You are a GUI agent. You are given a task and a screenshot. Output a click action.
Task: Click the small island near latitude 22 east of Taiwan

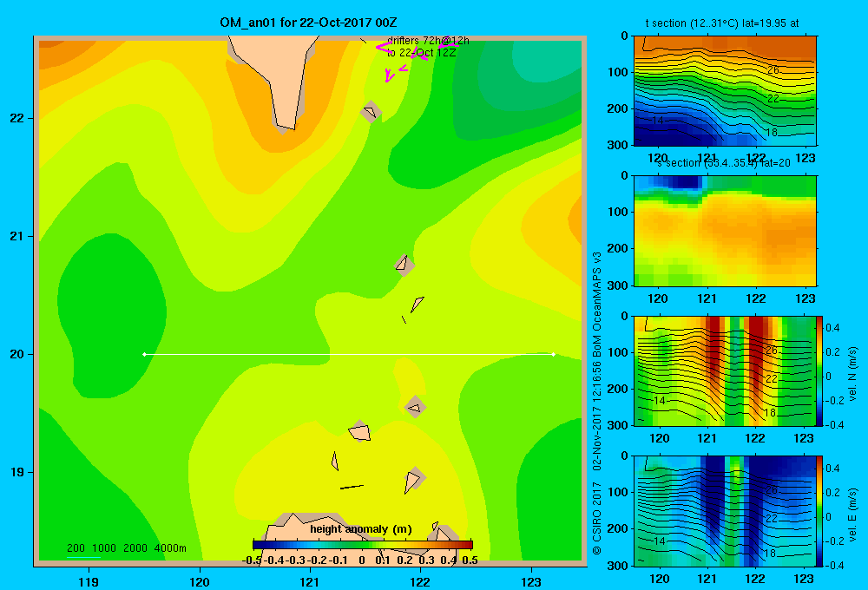[x=371, y=112]
